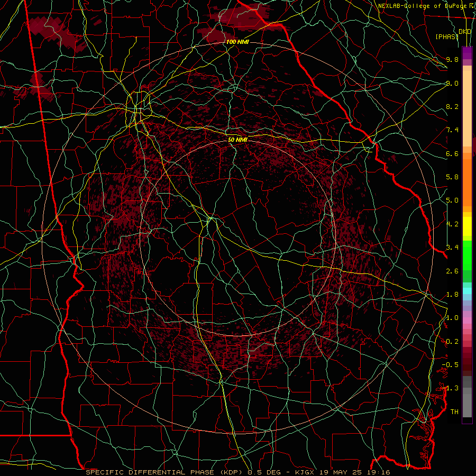The width and height of the screenshot is (476, 476).
Task: Select the 7.4 value on the KDP scale
Action: [452, 130]
